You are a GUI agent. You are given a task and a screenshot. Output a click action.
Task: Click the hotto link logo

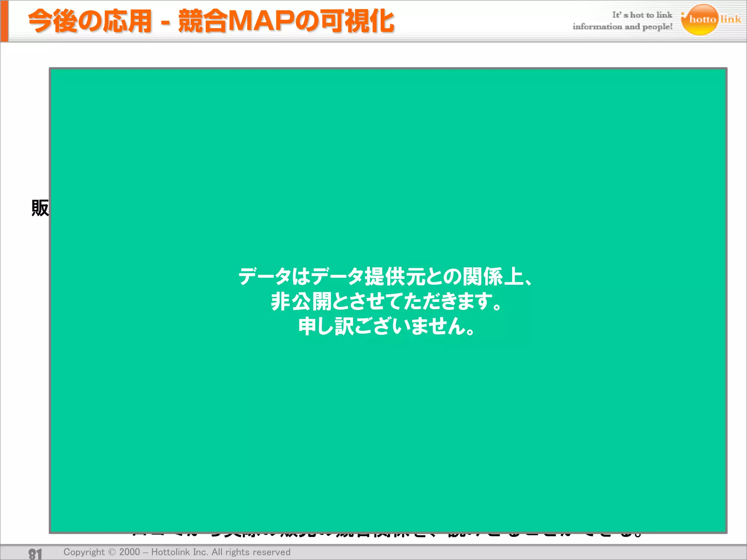pos(711,19)
